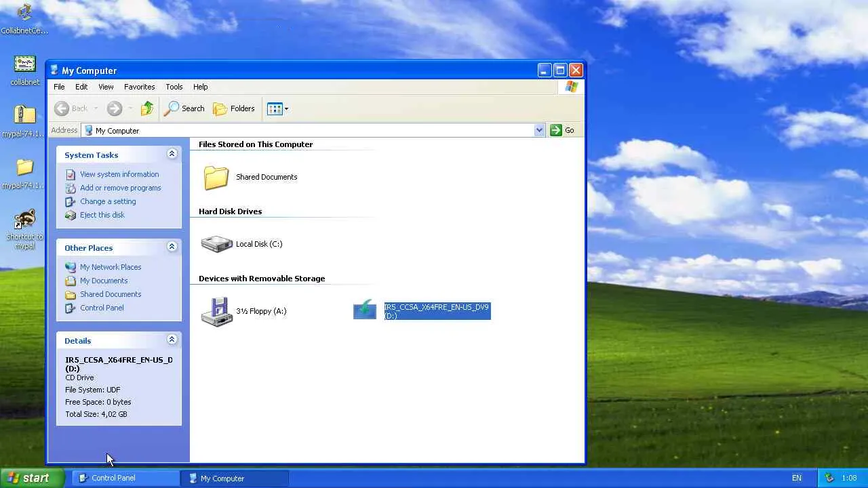Image resolution: width=868 pixels, height=488 pixels.
Task: Open the Back history dropdown arrow
Action: coord(96,108)
